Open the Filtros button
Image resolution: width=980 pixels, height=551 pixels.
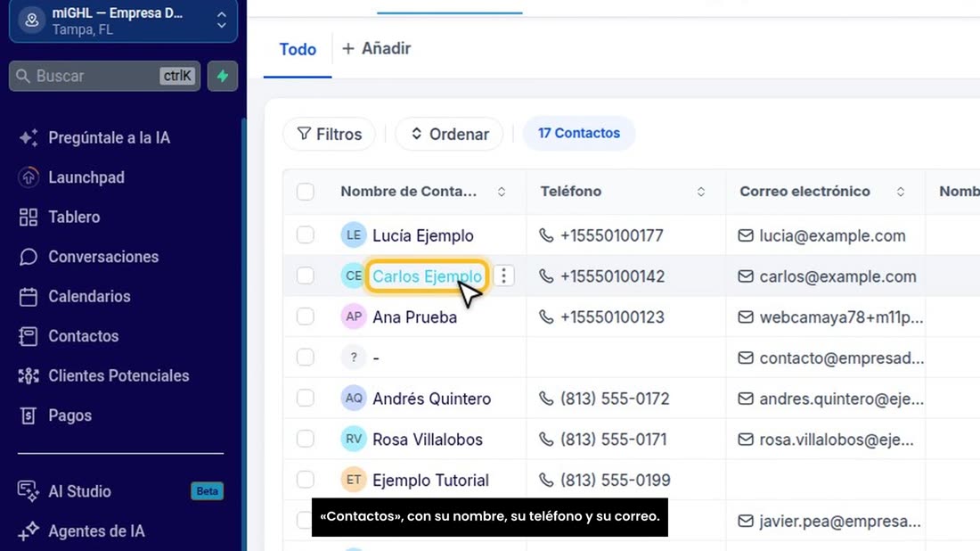[x=329, y=134]
